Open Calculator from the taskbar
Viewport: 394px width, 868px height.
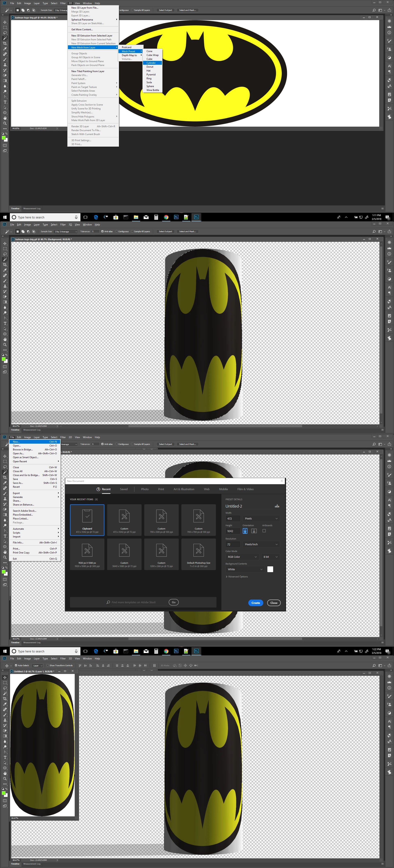click(156, 217)
